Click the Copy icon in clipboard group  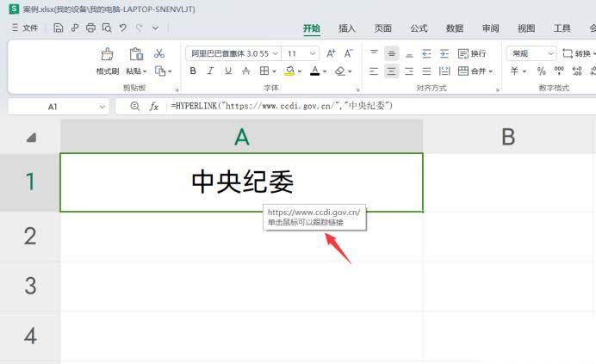[160, 71]
